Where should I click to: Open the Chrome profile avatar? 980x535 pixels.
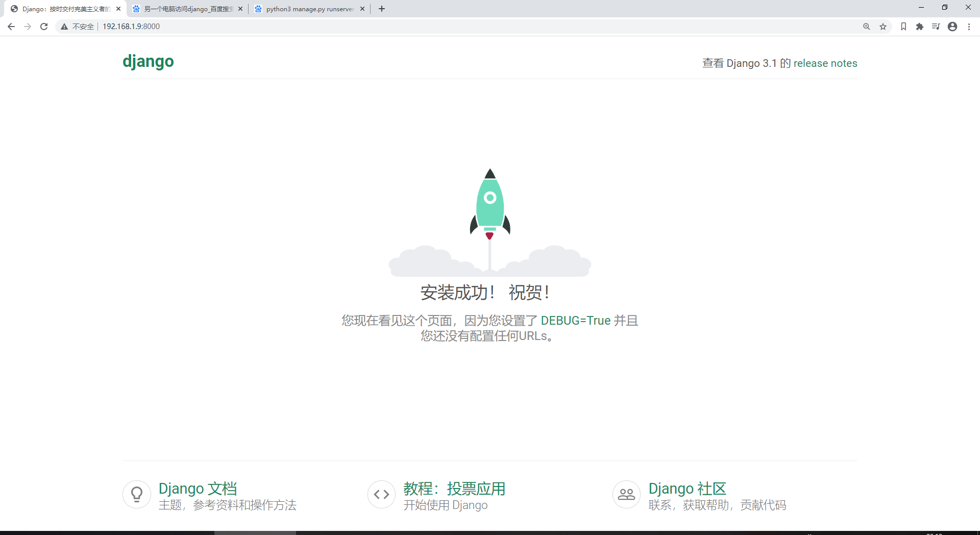[x=952, y=27]
